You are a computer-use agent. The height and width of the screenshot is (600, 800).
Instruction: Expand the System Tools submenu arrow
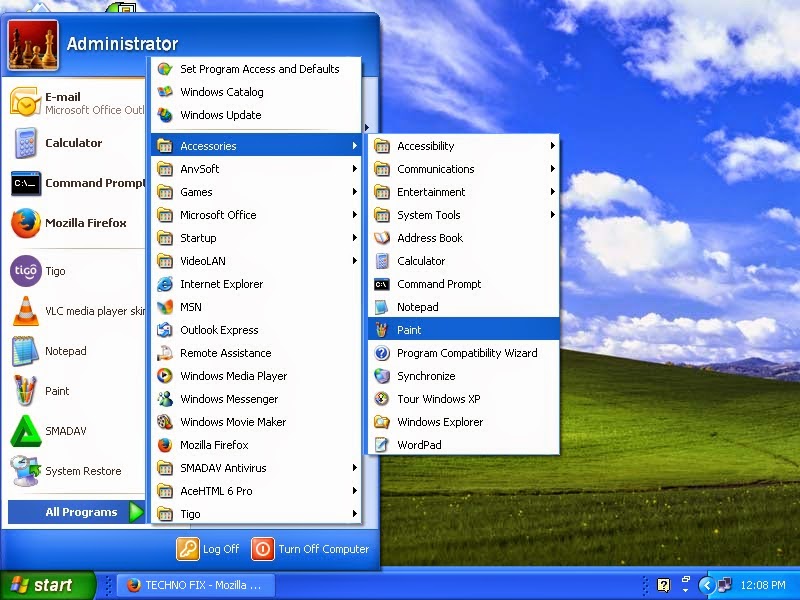[x=553, y=215]
